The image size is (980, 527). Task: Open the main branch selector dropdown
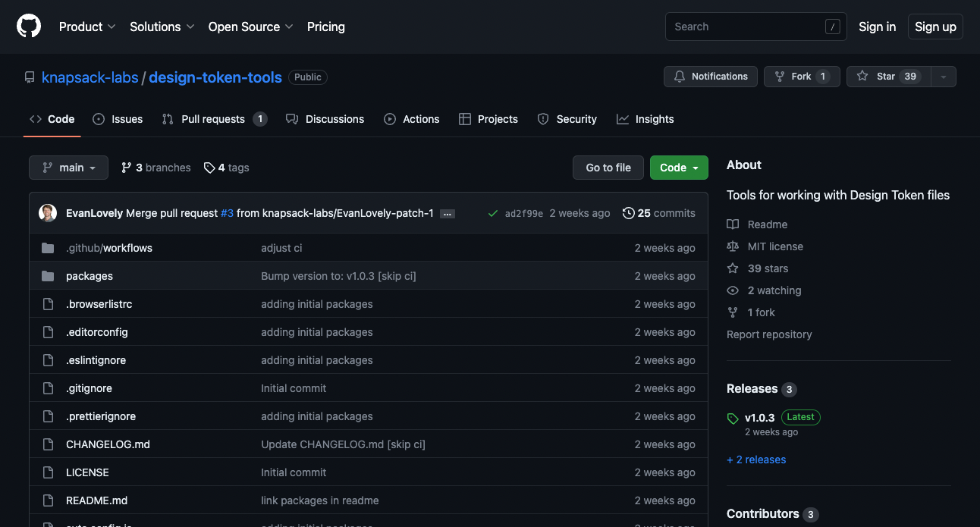point(68,168)
